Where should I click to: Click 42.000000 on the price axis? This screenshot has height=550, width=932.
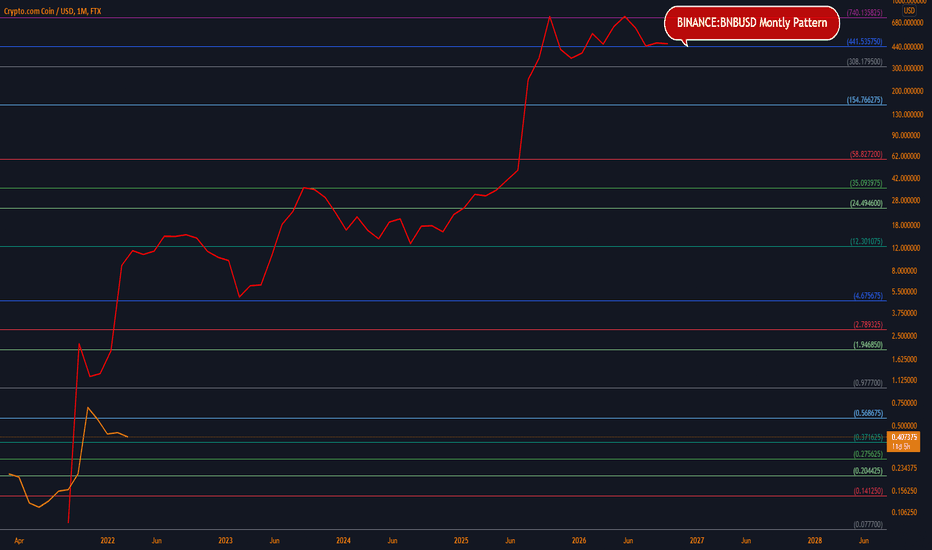908,178
